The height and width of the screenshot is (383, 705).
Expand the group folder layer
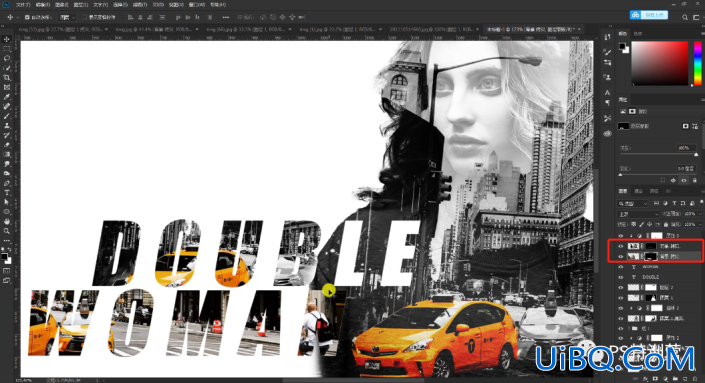coord(629,328)
